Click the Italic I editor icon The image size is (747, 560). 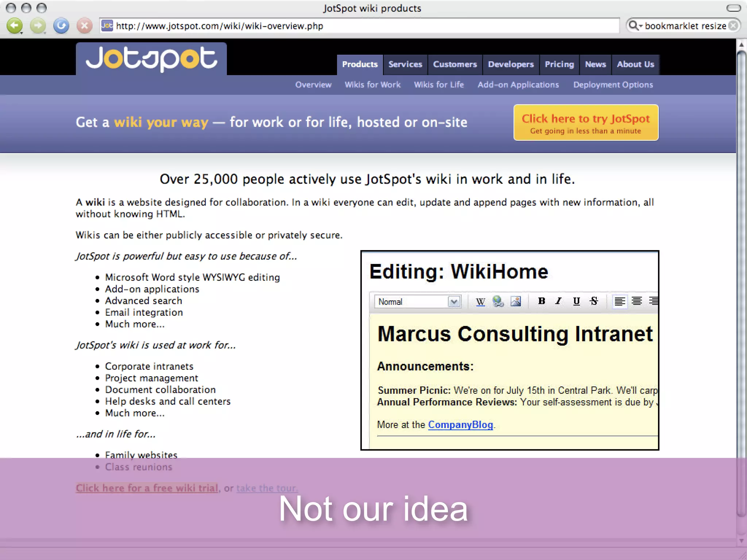click(x=558, y=301)
